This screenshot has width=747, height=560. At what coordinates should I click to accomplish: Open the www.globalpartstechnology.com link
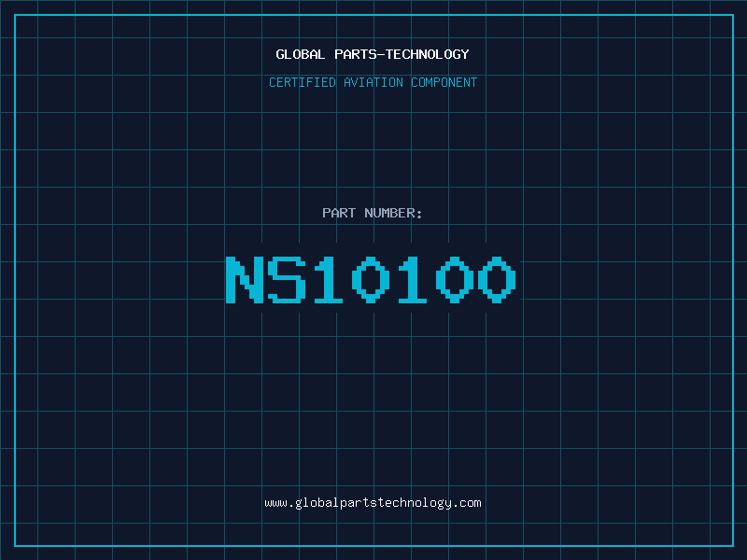click(373, 503)
